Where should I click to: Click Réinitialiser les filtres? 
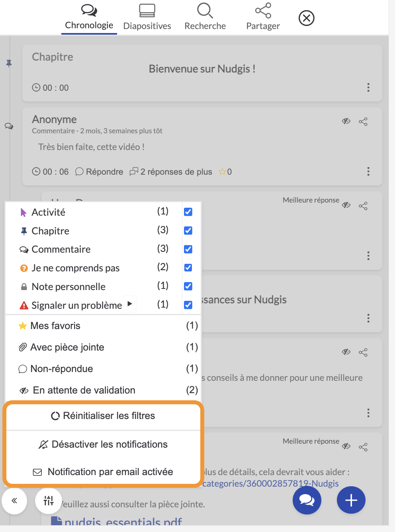pyautogui.click(x=103, y=416)
